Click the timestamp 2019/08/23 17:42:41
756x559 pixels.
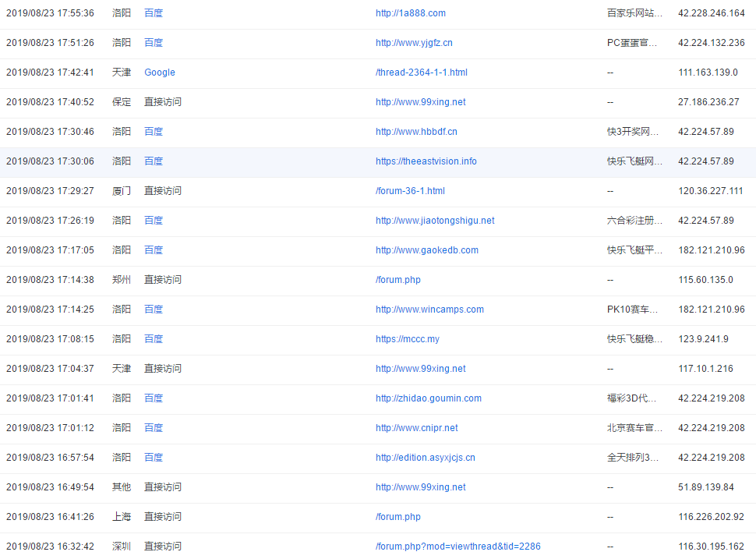click(x=50, y=73)
